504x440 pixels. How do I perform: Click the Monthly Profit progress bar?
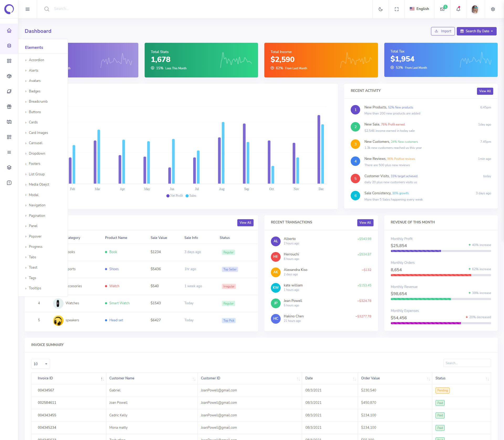(440, 251)
